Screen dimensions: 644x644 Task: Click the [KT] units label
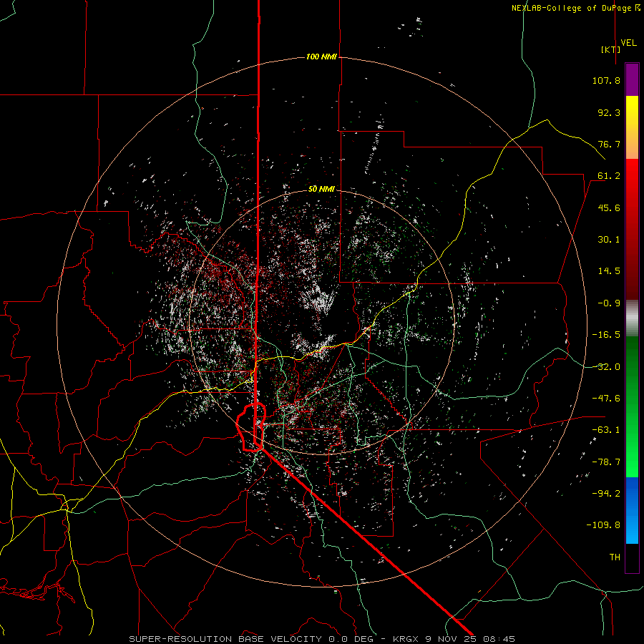click(x=611, y=49)
